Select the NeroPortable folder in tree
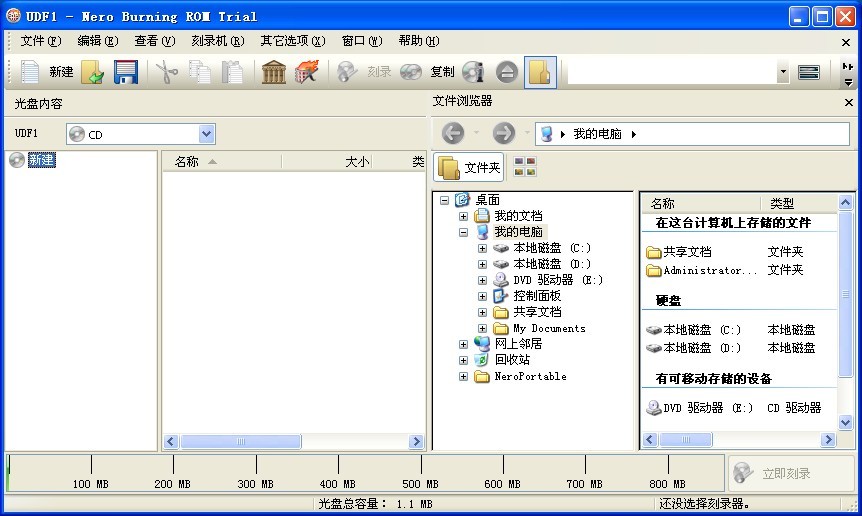 pyautogui.click(x=530, y=376)
